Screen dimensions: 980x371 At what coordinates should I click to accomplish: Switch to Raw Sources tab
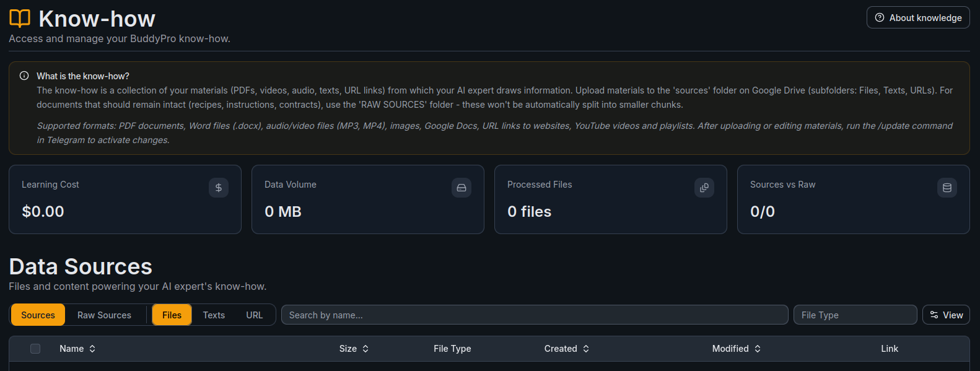pos(104,315)
